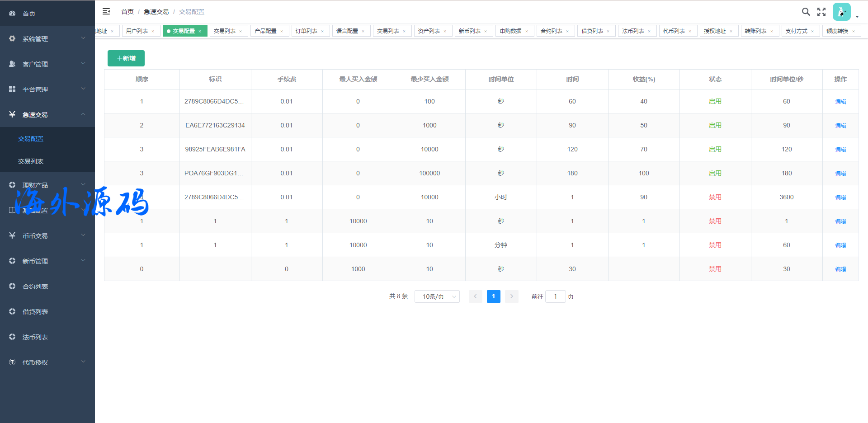Go to next page arrow
Viewport: 868px width, 423px height.
[511, 296]
